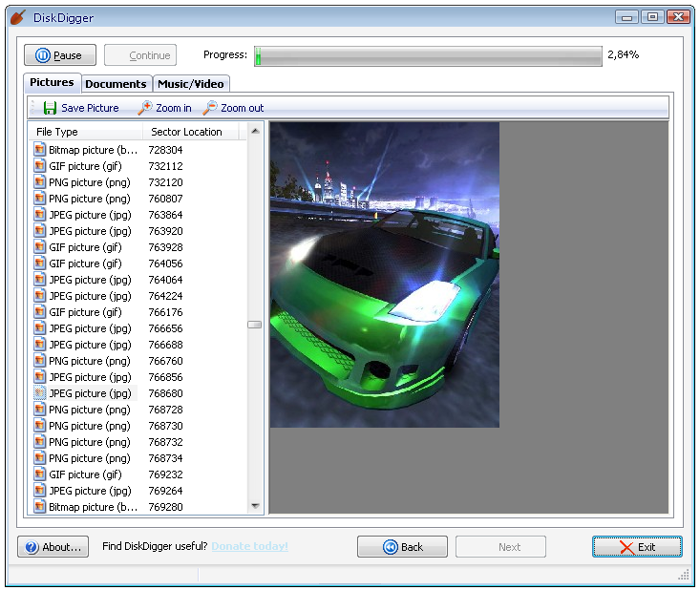Open the Donate today link
Screen dimensions: 700x590
pyautogui.click(x=249, y=546)
